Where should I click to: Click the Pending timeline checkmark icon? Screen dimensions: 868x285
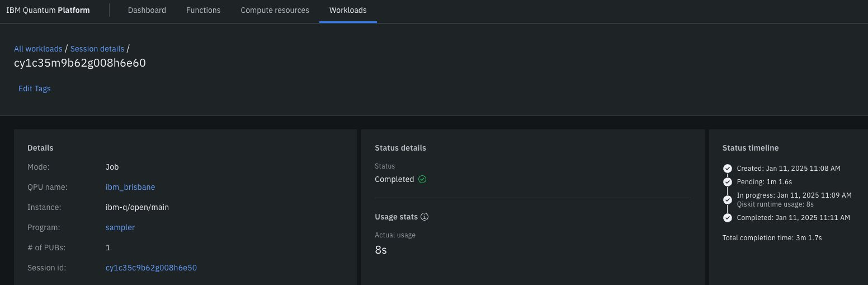tap(727, 182)
